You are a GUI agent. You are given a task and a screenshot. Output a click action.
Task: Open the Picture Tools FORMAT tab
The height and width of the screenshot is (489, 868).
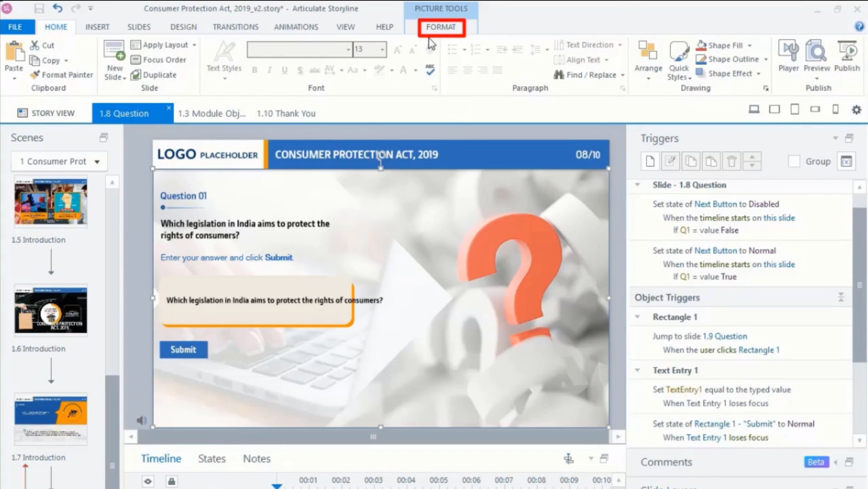pos(441,27)
